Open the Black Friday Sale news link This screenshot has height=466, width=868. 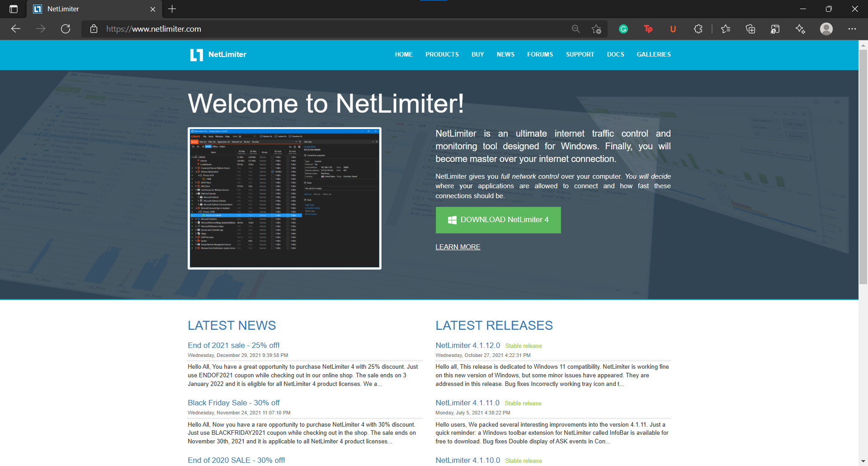234,403
